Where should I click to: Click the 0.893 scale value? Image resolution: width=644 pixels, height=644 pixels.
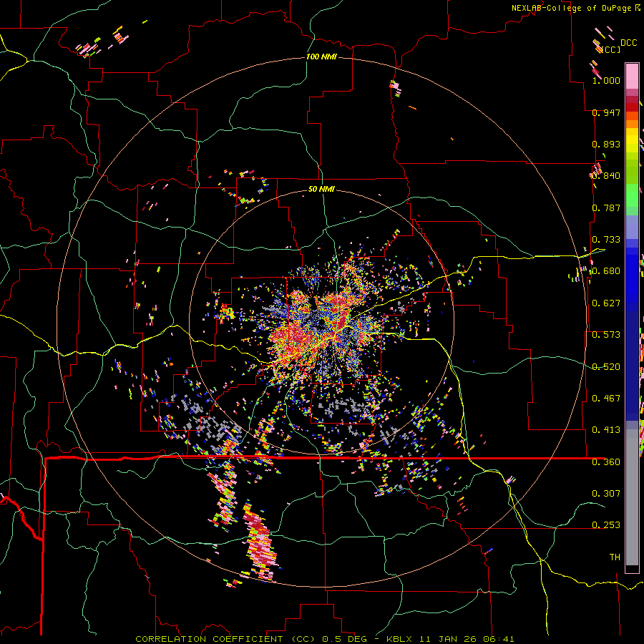click(606, 144)
